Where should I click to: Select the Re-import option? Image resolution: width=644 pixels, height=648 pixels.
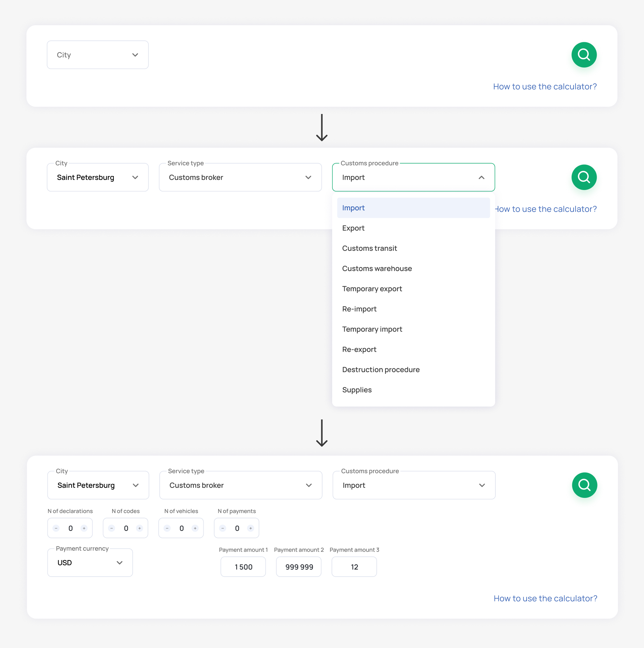tap(359, 309)
